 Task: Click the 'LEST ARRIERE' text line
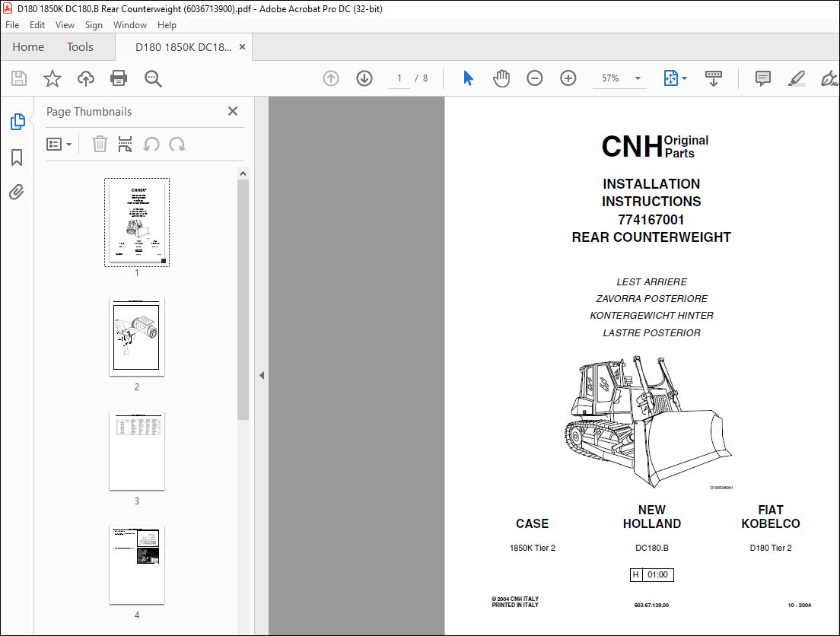pos(651,281)
